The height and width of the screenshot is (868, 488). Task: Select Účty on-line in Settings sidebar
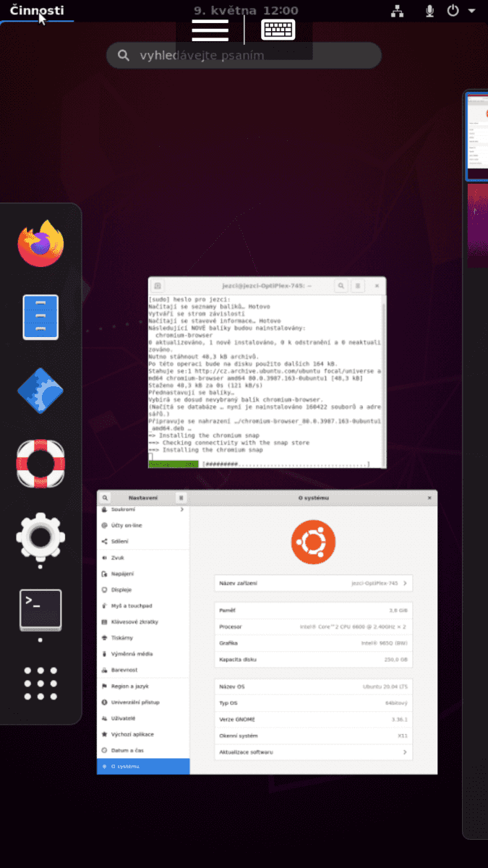click(x=143, y=525)
